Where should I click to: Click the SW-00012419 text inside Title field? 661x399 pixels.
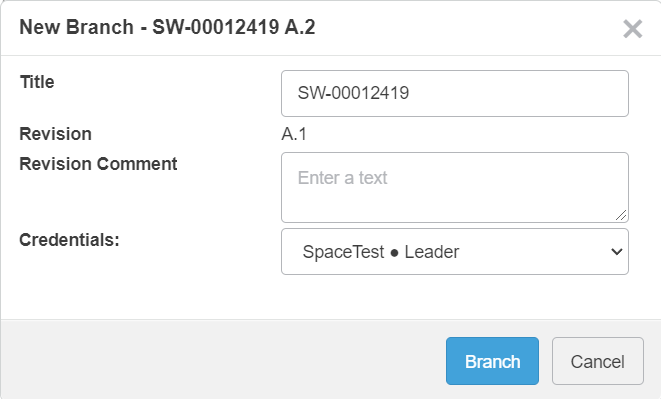coord(353,93)
